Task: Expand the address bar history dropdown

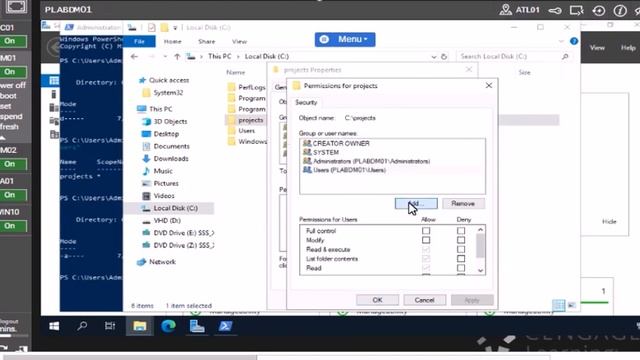Action: tap(433, 57)
